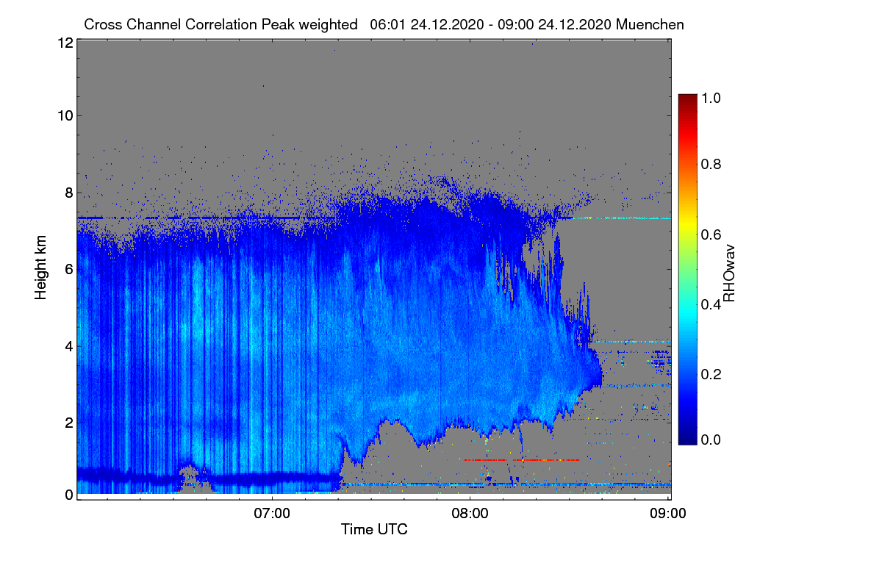This screenshot has width=882, height=588.
Task: Click the 4 km height tick label
Action: click(x=69, y=345)
